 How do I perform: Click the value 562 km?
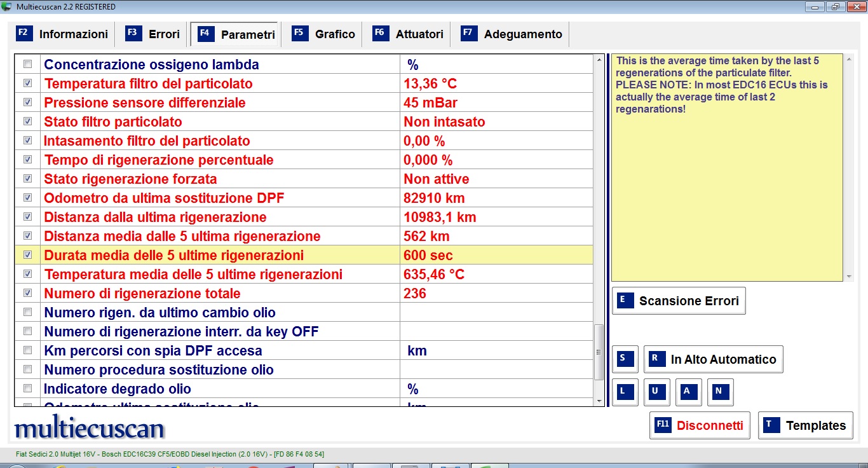click(426, 236)
